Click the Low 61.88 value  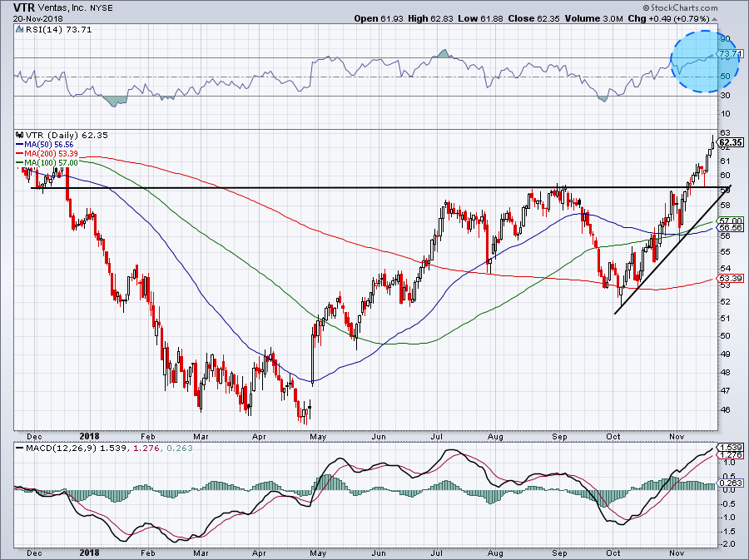coord(479,18)
